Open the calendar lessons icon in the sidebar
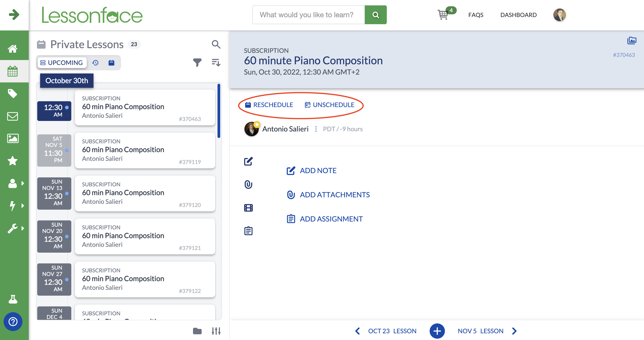Screen dimensions: 644x340 (13, 71)
